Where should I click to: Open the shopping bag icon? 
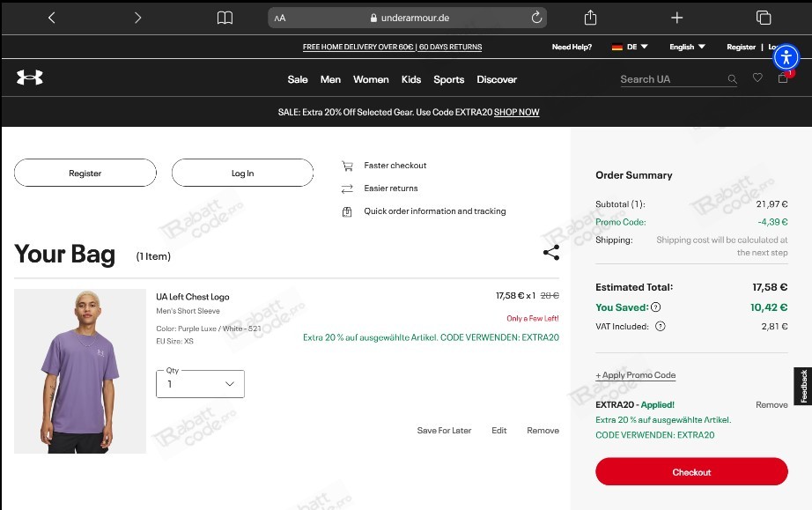click(783, 78)
